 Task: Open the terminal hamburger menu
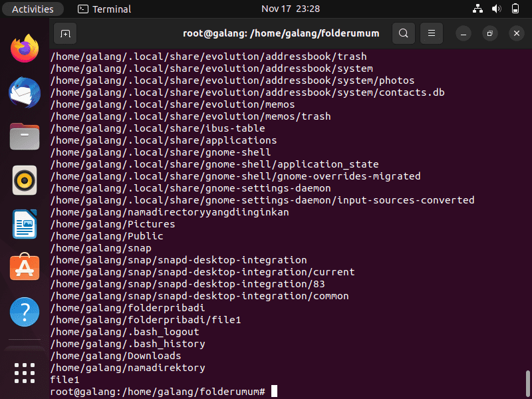(431, 33)
